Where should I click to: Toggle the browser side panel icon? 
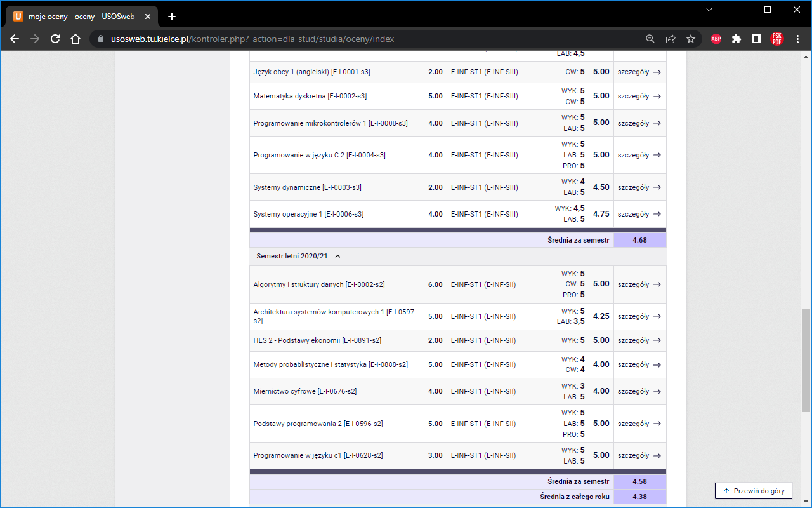(757, 39)
